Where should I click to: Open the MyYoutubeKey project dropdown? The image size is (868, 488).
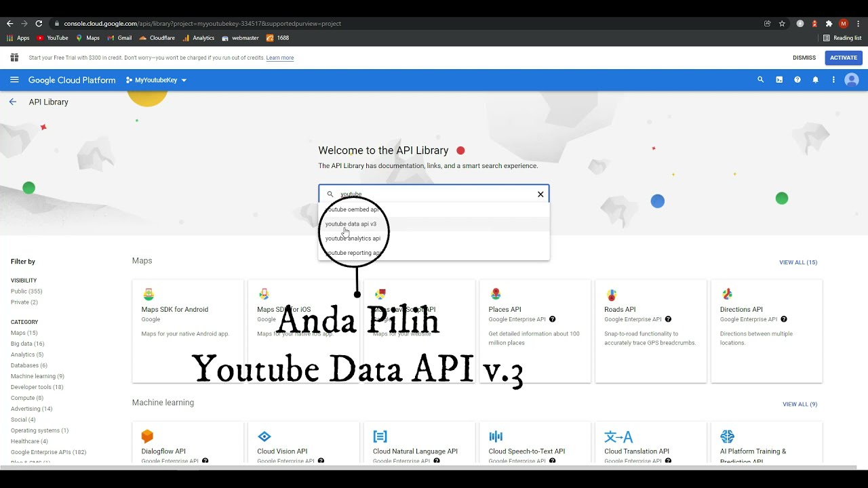pos(156,80)
